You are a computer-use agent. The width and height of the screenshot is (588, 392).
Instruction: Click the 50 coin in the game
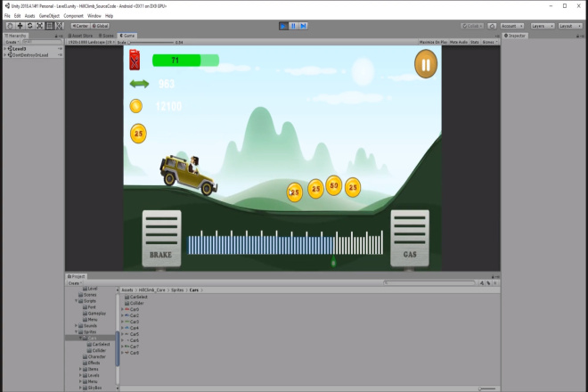(x=334, y=185)
